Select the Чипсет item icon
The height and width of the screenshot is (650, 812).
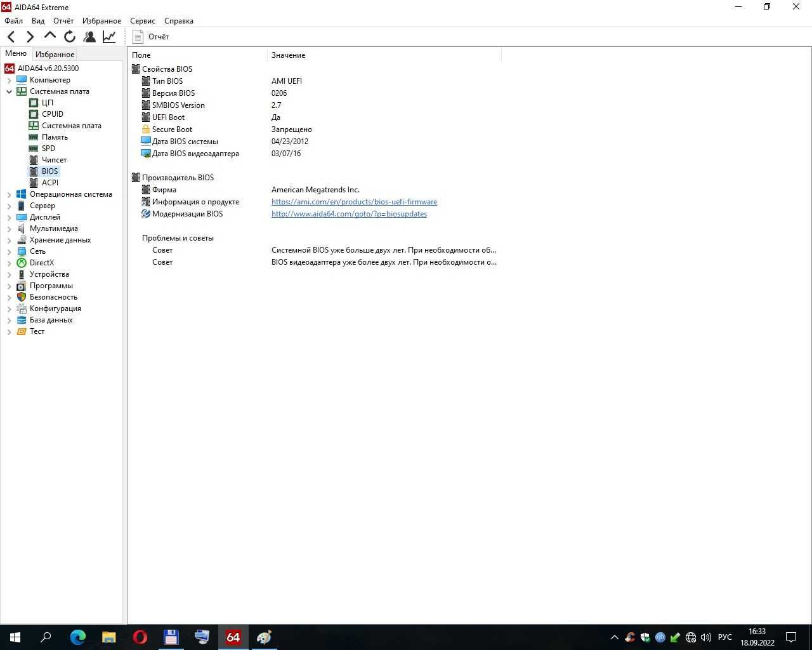pos(34,160)
